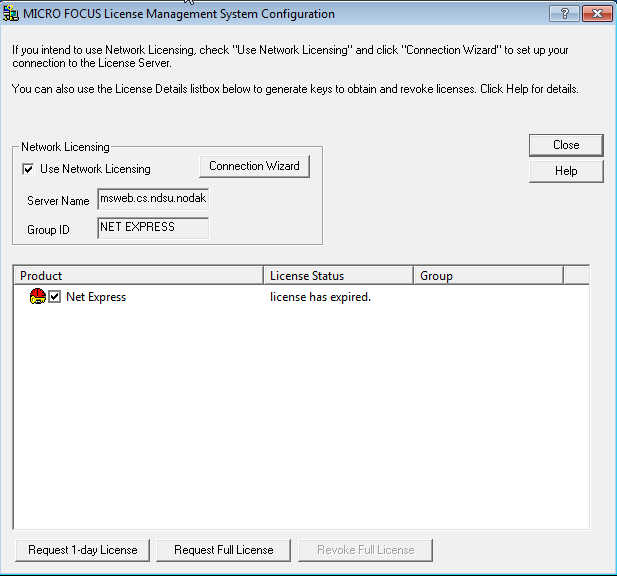Click the Group ID field
Screen dimensions: 617x576
153,228
